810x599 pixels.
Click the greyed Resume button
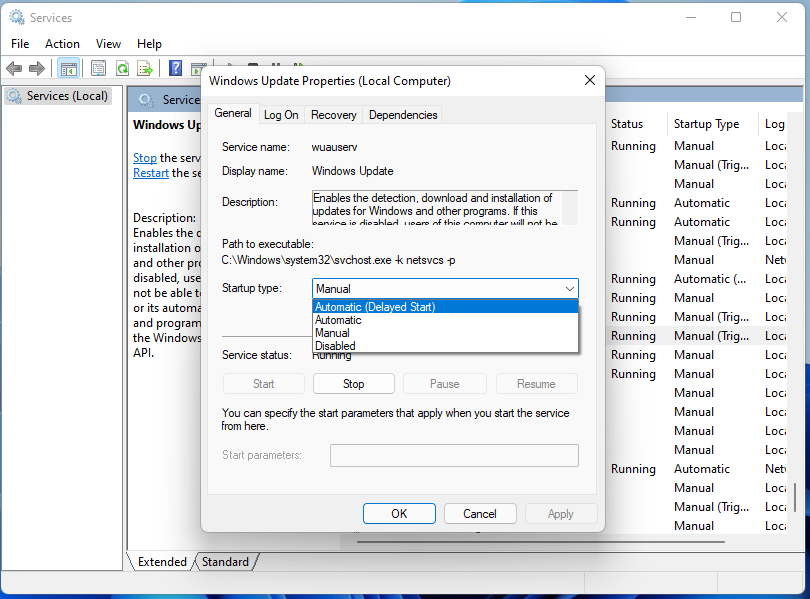tap(536, 384)
